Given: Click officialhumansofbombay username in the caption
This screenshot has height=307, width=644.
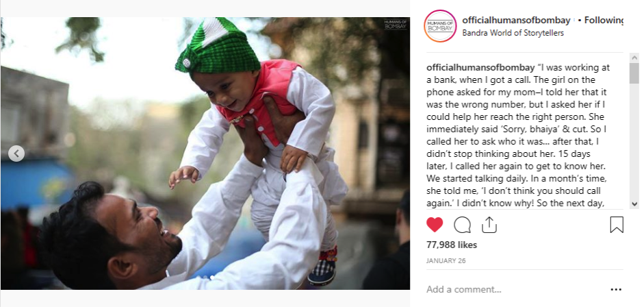Looking at the screenshot, I should (480, 68).
